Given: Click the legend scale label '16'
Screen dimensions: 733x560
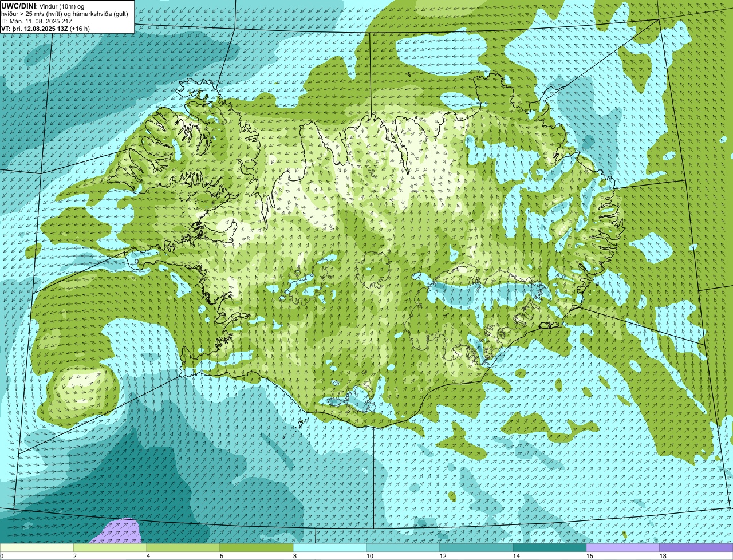Looking at the screenshot, I should (590, 556).
